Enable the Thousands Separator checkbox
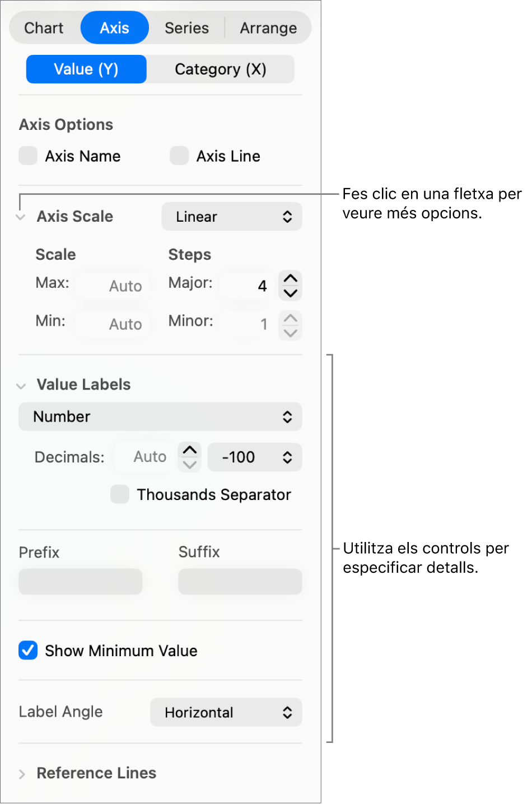Image resolution: width=532 pixels, height=804 pixels. pyautogui.click(x=120, y=494)
